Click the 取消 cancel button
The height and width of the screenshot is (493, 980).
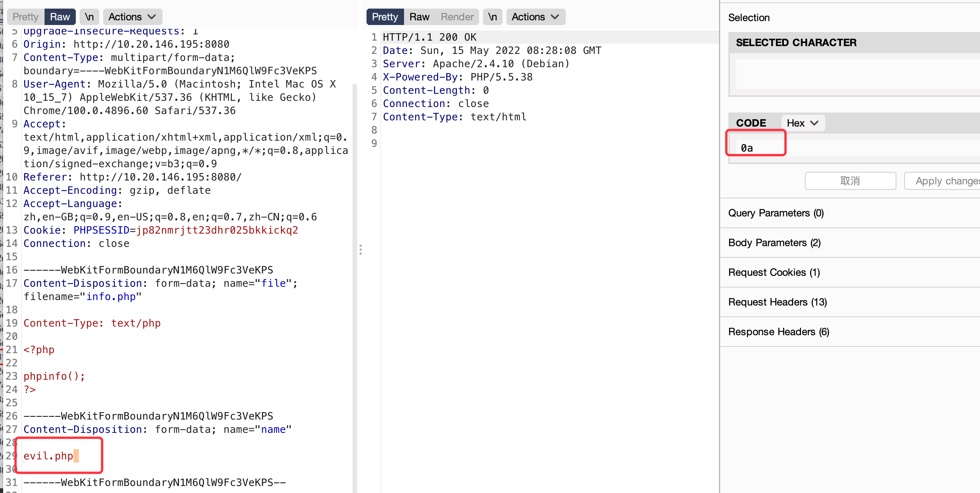(850, 181)
